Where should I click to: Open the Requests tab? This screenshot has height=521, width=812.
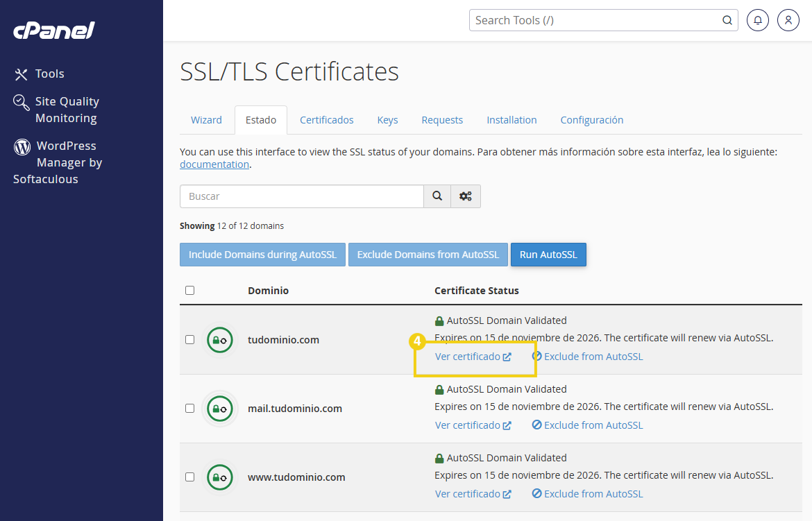click(442, 120)
